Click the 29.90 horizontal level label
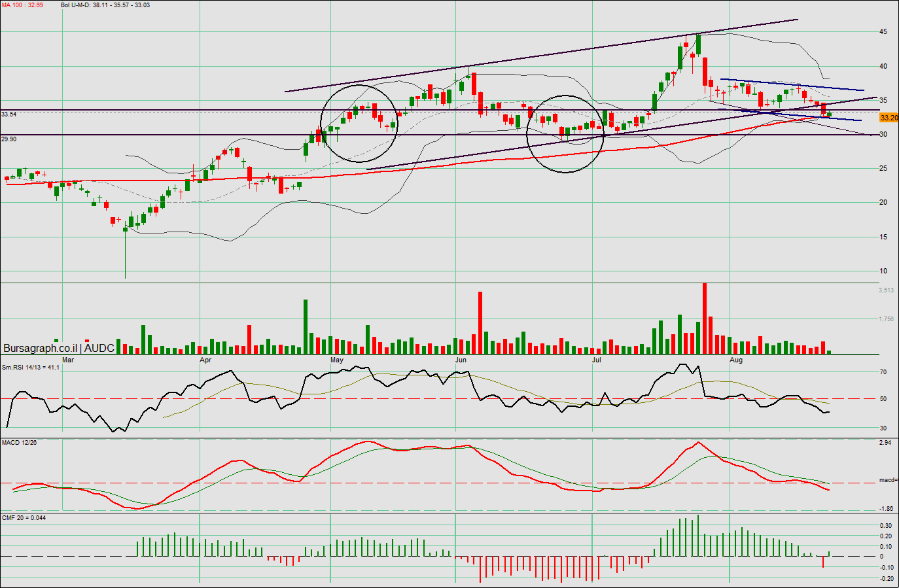Screen dimensions: 899x588 (9, 139)
